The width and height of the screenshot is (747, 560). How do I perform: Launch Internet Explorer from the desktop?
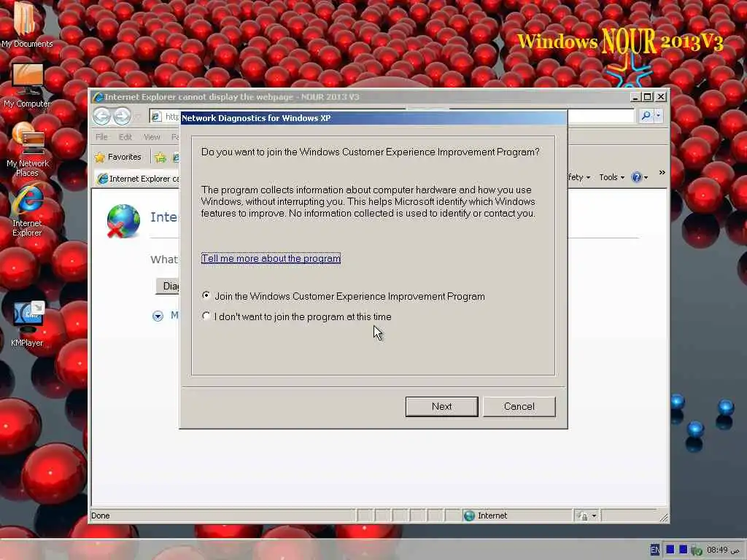pyautogui.click(x=27, y=211)
